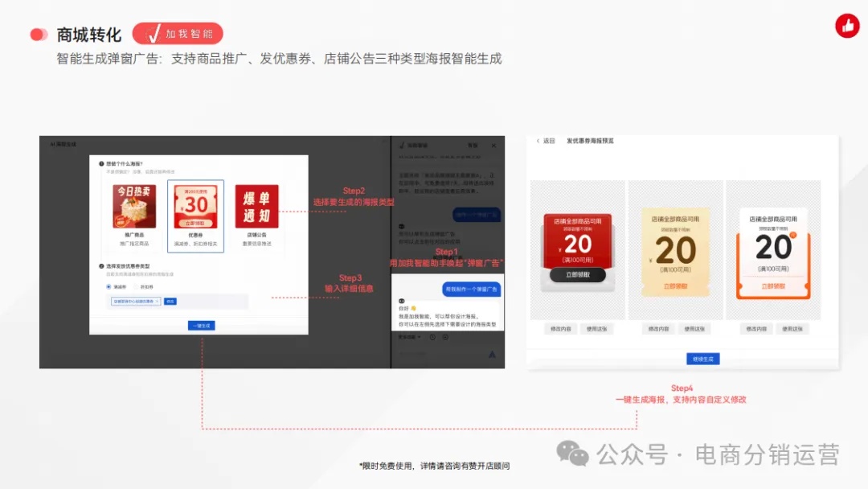Click the 帮我制作一个弹窗广告 chat bubble

click(472, 289)
